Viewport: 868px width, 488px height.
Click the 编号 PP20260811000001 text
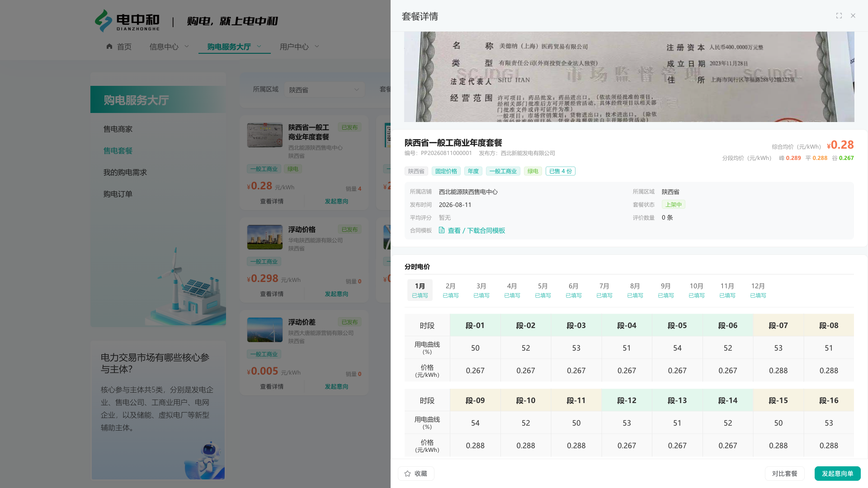[x=438, y=153]
